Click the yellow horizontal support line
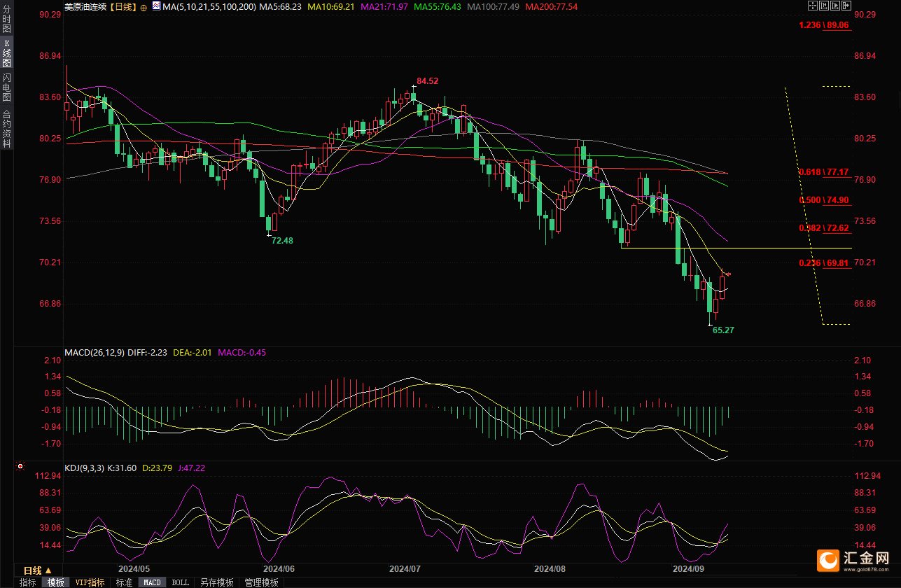Viewport: 901px width, 588px height. [736, 248]
